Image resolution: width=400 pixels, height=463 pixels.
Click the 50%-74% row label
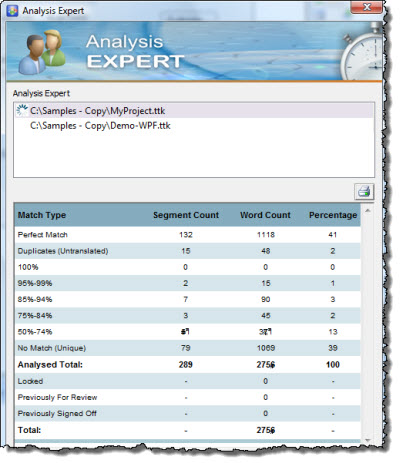coord(35,332)
